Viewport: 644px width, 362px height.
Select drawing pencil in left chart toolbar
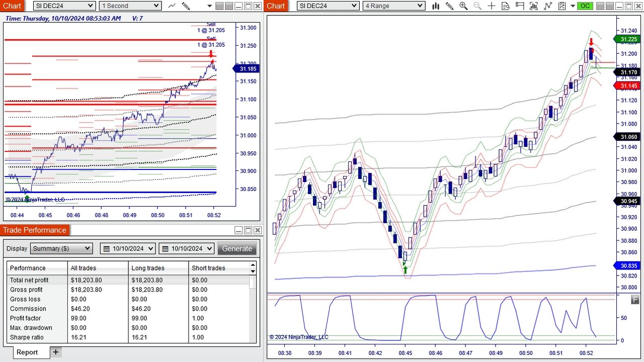(186, 6)
